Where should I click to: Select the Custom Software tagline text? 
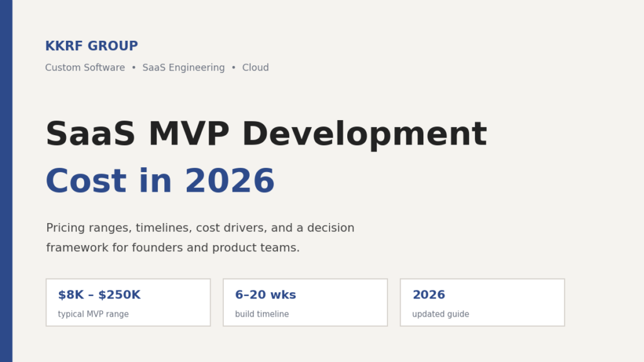tap(85, 67)
